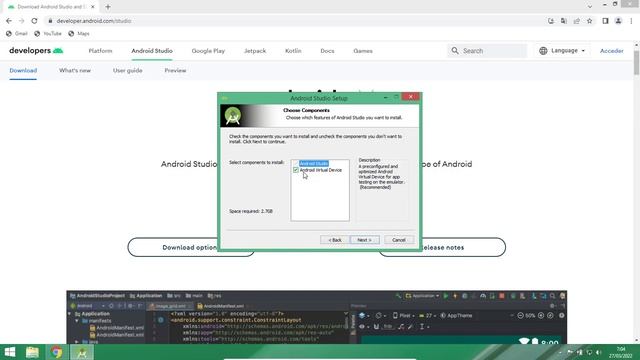Click the globe icon beside Language
640x360 pixels.
[x=543, y=51]
